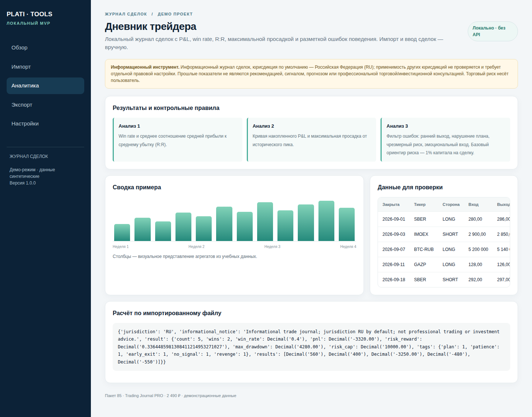Open Экспорт from the sidebar

[45, 105]
